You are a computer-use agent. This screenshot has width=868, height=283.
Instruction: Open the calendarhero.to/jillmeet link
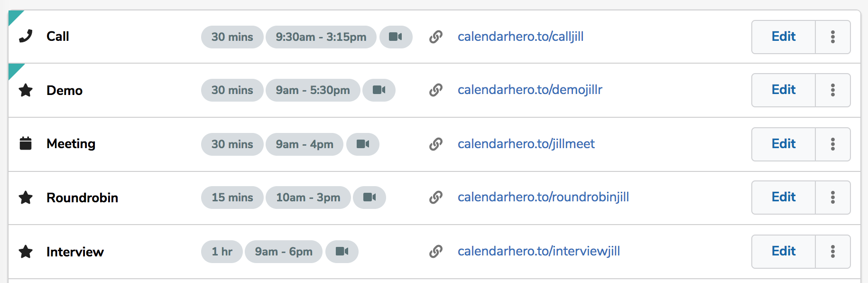pyautogui.click(x=526, y=144)
